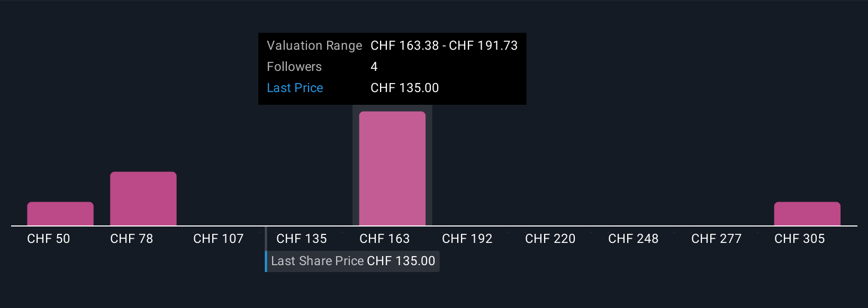Image resolution: width=868 pixels, height=308 pixels.
Task: Click the CHF 248 axis label
Action: pyautogui.click(x=634, y=239)
